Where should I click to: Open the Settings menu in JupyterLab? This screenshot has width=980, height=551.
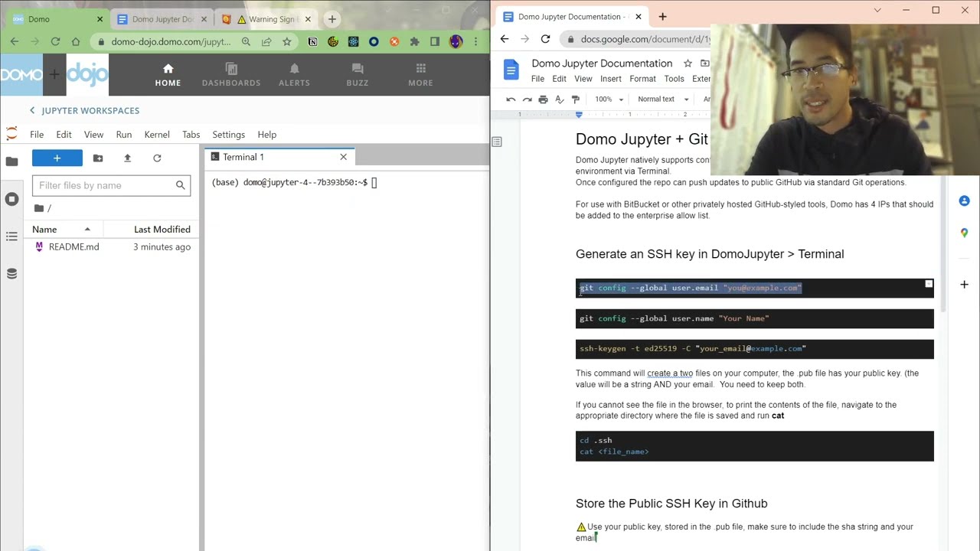[228, 135]
